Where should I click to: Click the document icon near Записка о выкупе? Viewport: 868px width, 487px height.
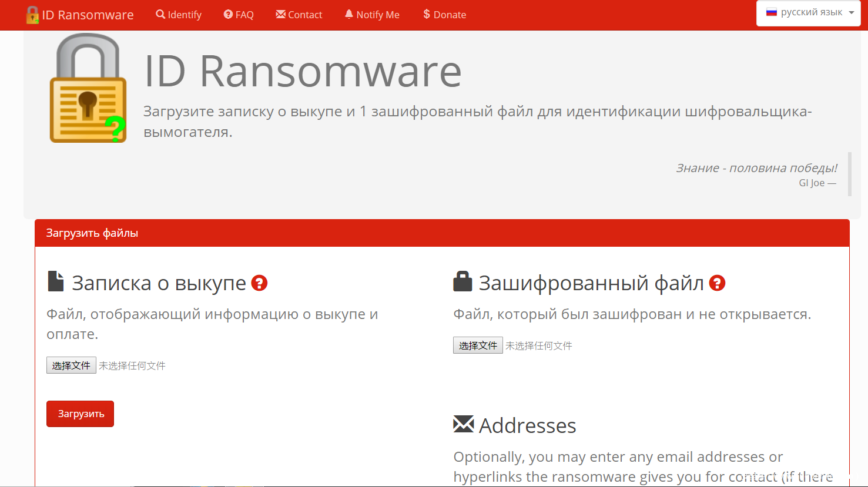coord(56,281)
